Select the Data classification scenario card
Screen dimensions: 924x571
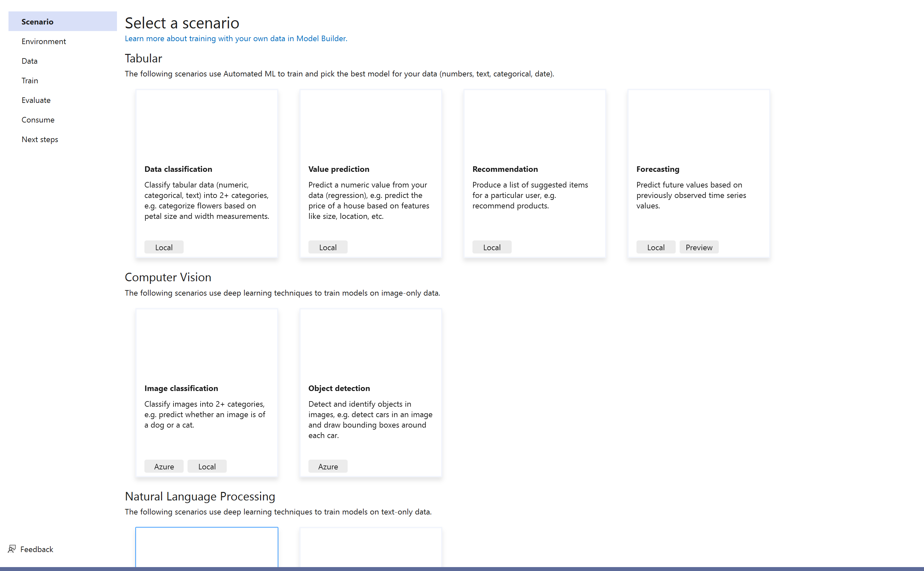206,174
